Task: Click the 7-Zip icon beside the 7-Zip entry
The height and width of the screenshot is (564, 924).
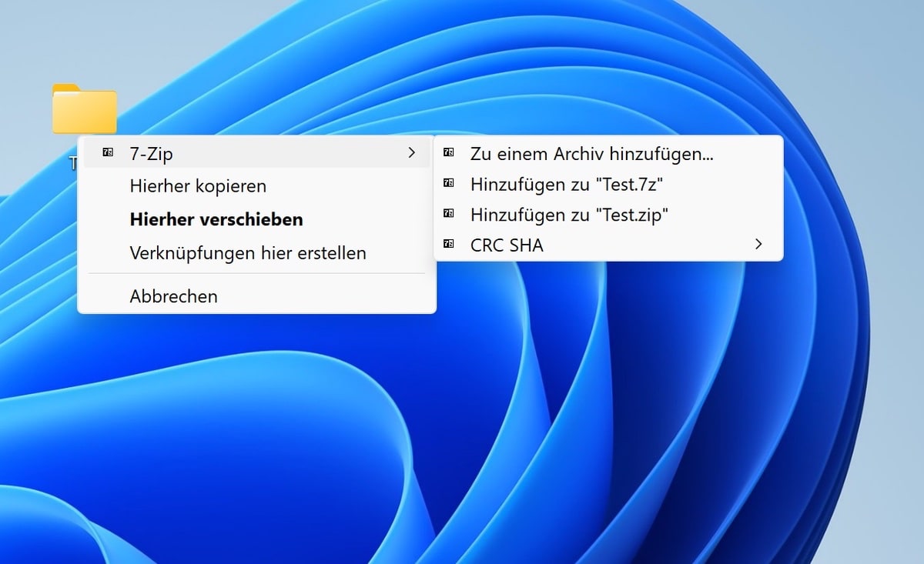Action: pyautogui.click(x=108, y=153)
